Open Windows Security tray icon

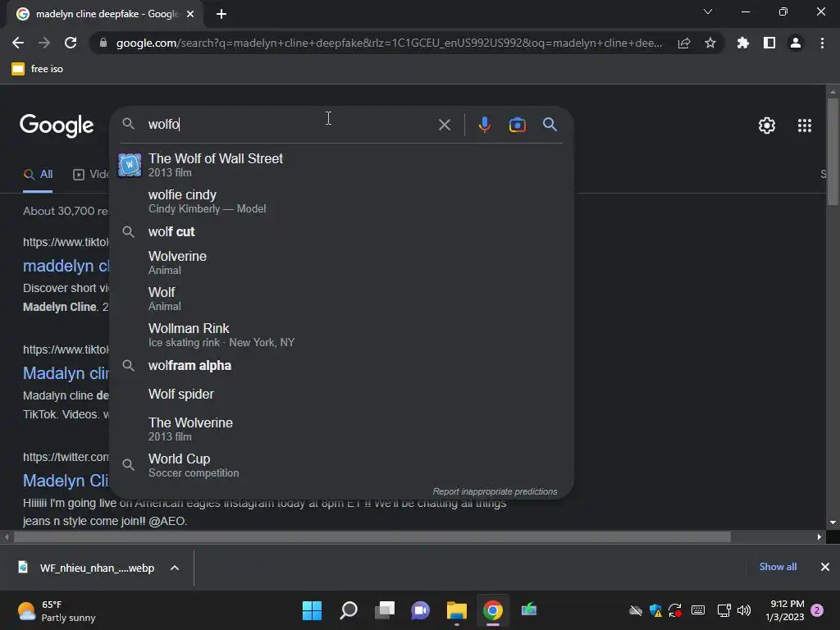tap(655, 610)
